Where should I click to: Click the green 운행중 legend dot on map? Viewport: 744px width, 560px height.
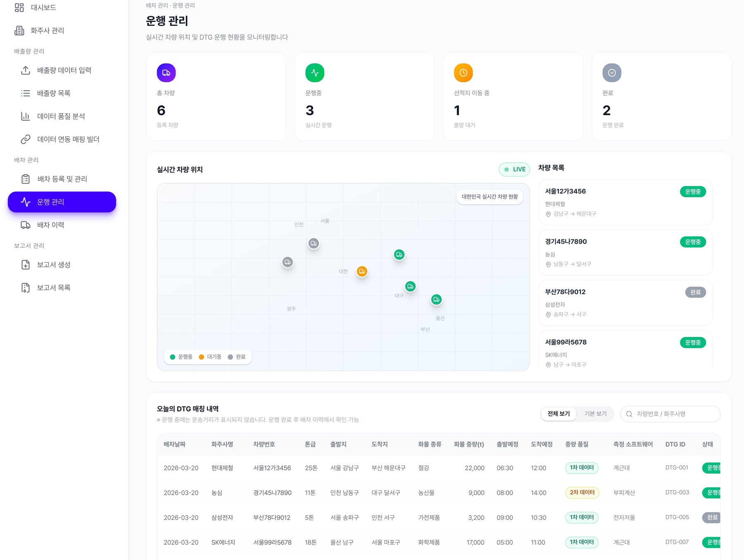coord(172,357)
